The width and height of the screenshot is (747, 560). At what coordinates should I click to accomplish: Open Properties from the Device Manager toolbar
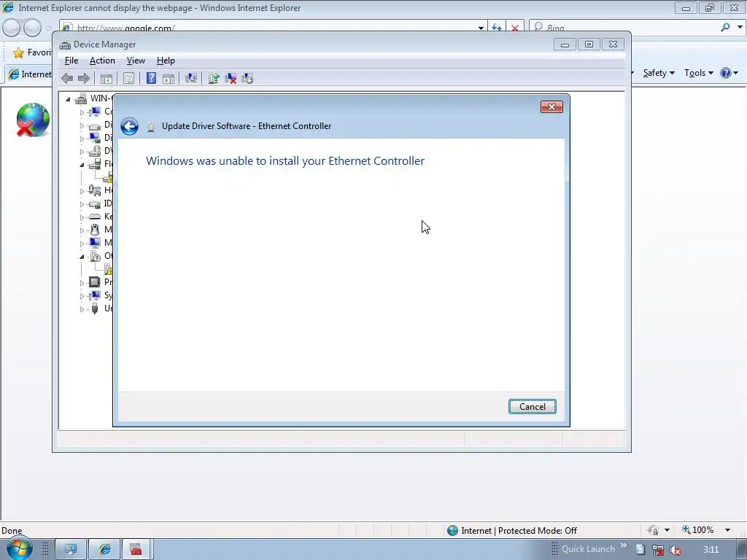click(x=128, y=79)
